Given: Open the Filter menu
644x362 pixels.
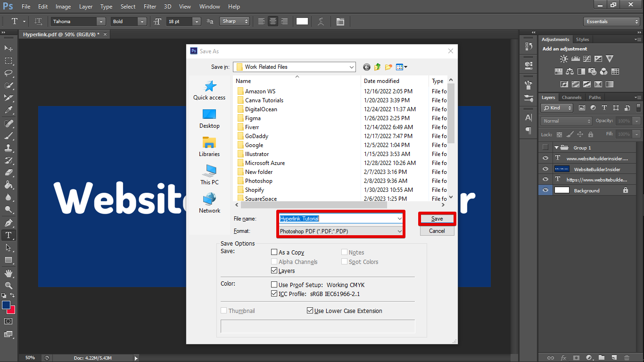Looking at the screenshot, I should [150, 7].
